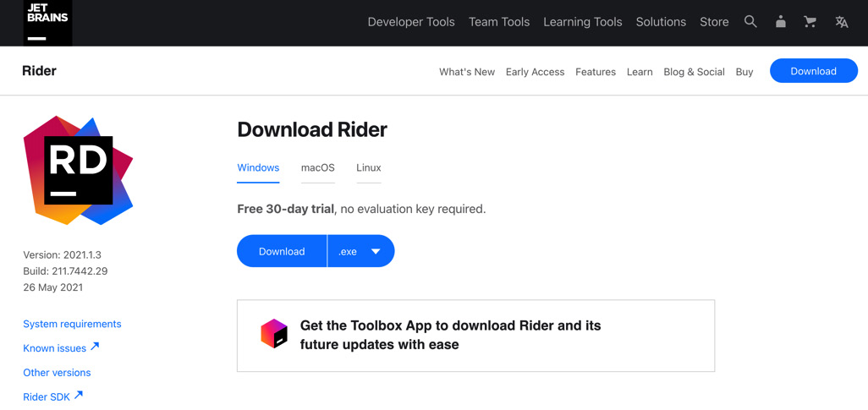The width and height of the screenshot is (868, 410).
Task: Open the Learning Tools menu
Action: (583, 22)
